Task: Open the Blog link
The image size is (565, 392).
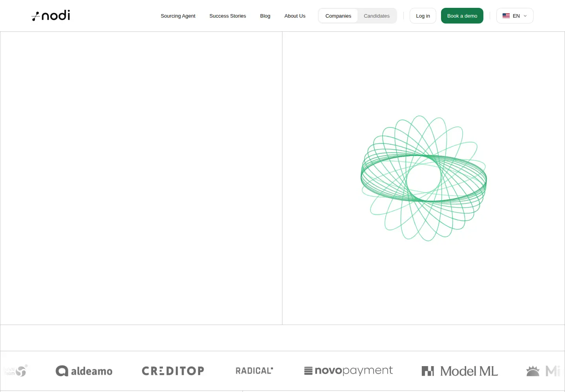Action: click(x=265, y=16)
